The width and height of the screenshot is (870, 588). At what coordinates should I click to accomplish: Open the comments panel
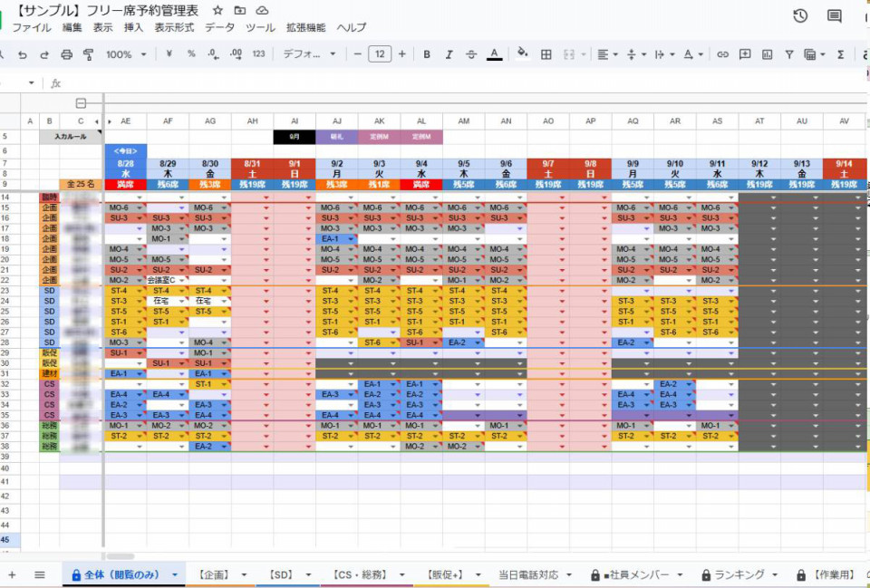coord(835,16)
